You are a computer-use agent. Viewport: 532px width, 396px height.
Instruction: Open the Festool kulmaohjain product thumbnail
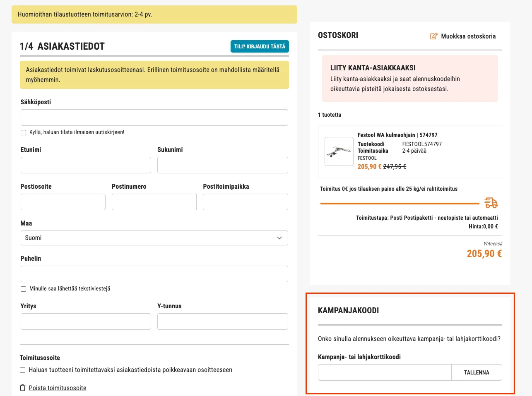point(339,151)
